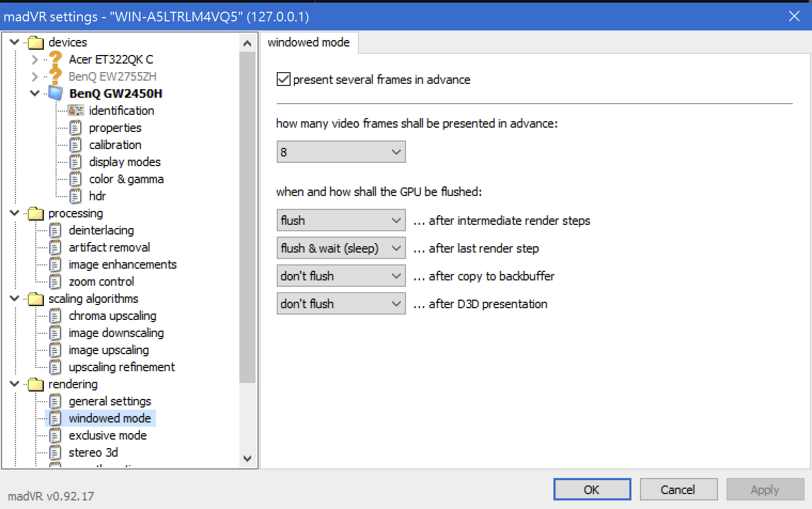Screen dimensions: 812x509
Task: Select the image upscaling label
Action: (108, 350)
